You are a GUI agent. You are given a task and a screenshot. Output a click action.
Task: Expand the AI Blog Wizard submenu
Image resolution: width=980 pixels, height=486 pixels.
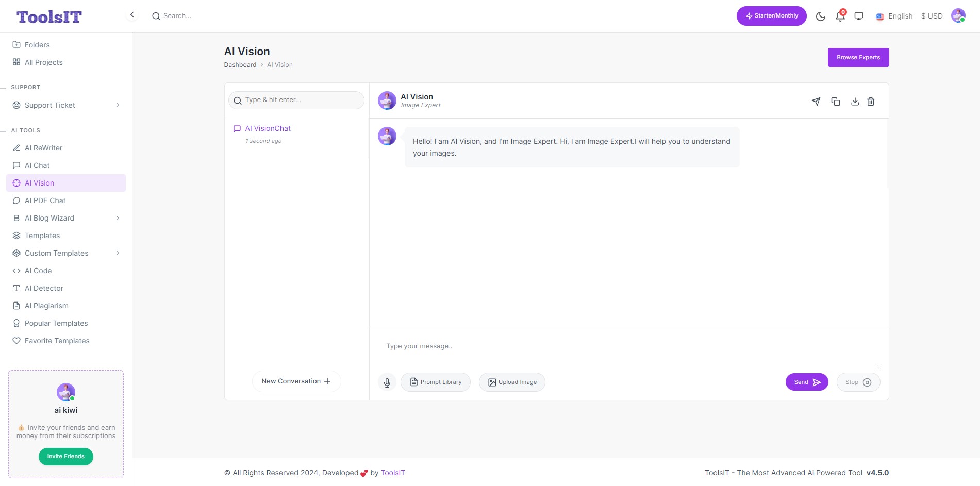point(118,218)
